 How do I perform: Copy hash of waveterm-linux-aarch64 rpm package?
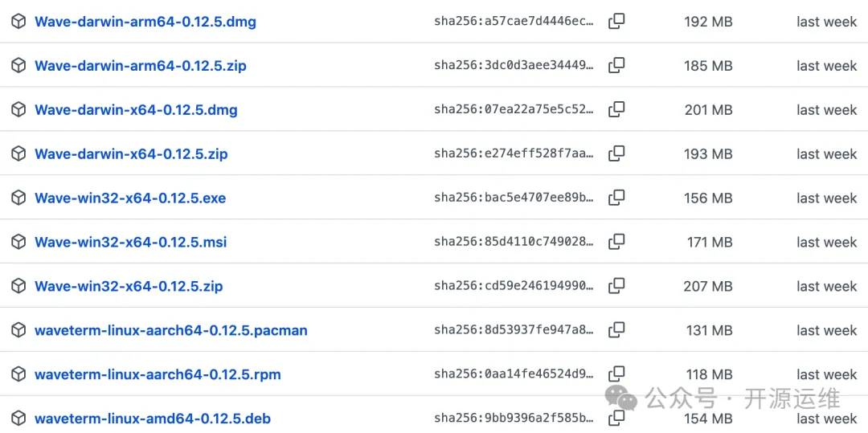click(x=616, y=374)
